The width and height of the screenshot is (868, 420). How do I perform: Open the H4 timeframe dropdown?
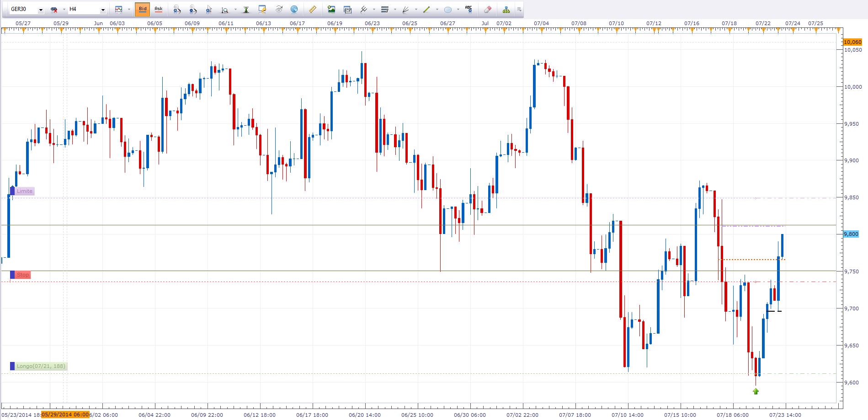pyautogui.click(x=103, y=10)
